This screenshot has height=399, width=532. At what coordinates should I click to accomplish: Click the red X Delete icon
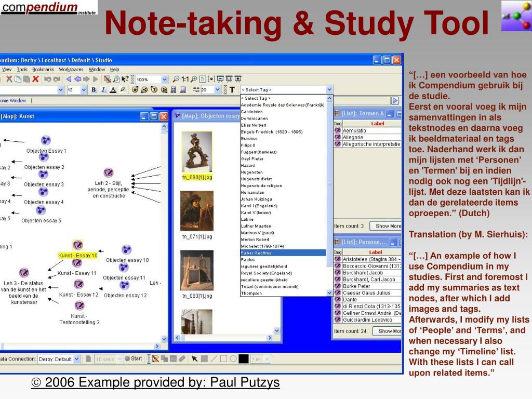(35, 79)
